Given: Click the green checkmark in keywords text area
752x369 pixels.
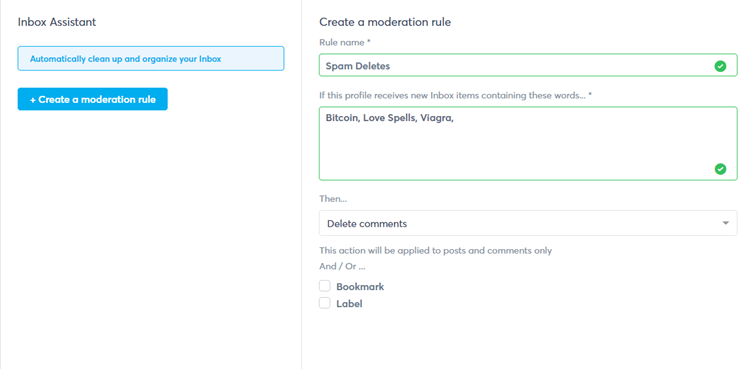Looking at the screenshot, I should coord(720,169).
